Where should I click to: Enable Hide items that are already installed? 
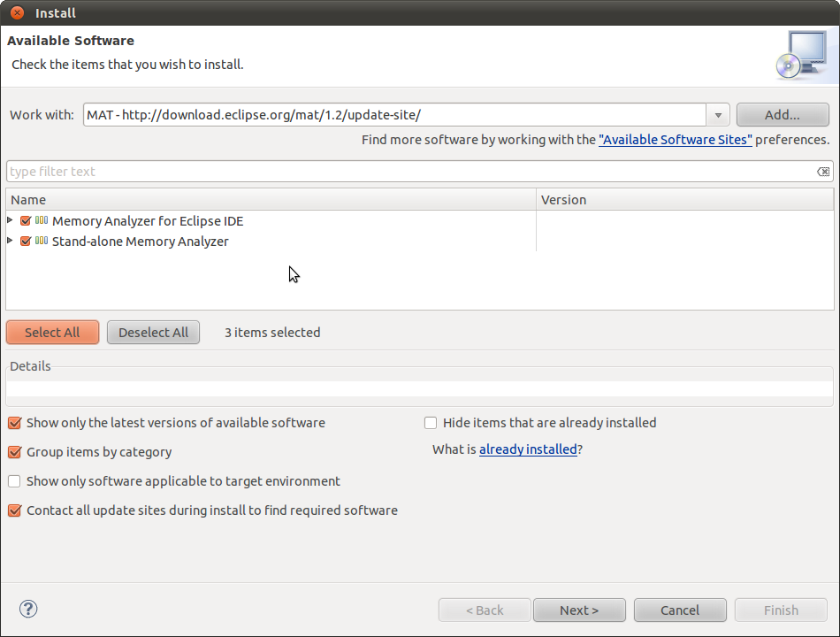click(431, 423)
